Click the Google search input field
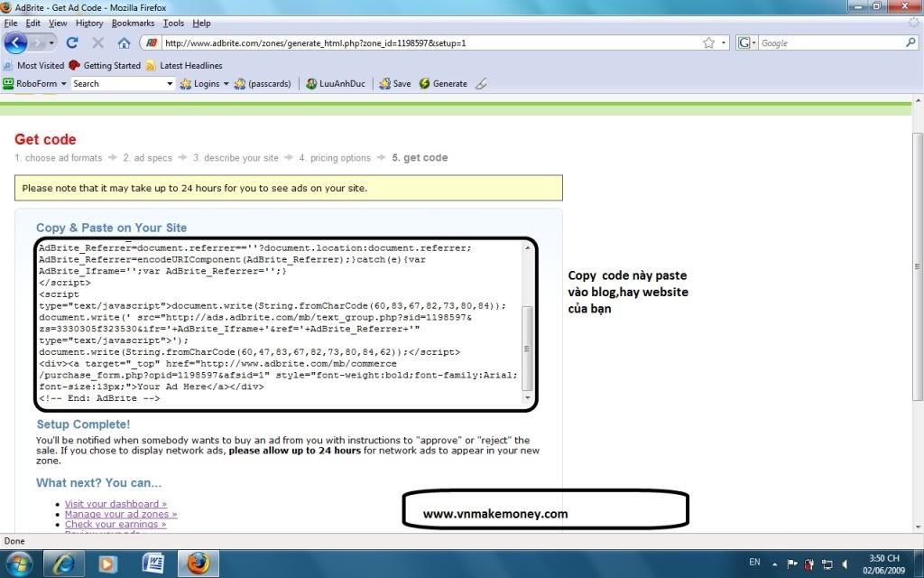924x578 pixels. pyautogui.click(x=831, y=43)
